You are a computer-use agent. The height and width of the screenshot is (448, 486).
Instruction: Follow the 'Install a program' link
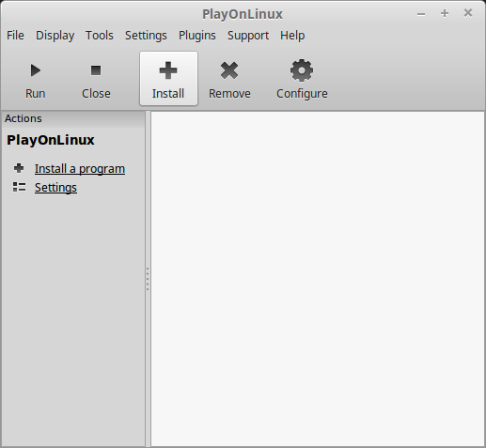[80, 169]
